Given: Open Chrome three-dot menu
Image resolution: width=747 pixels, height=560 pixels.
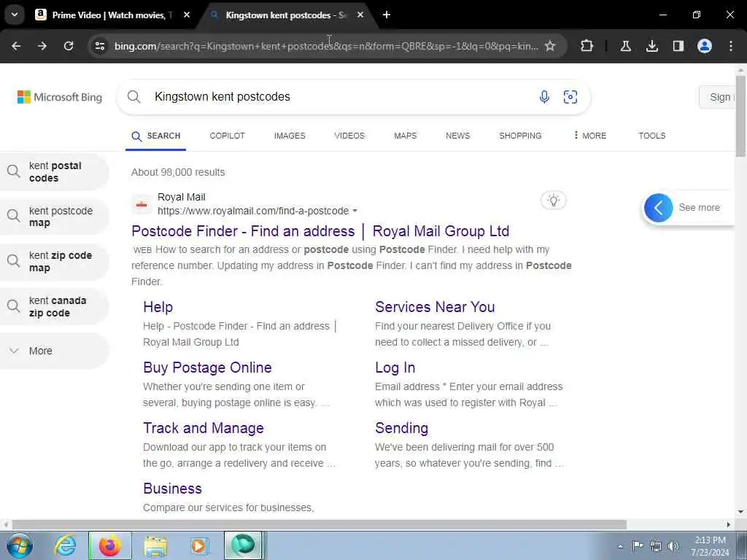Looking at the screenshot, I should tap(731, 46).
